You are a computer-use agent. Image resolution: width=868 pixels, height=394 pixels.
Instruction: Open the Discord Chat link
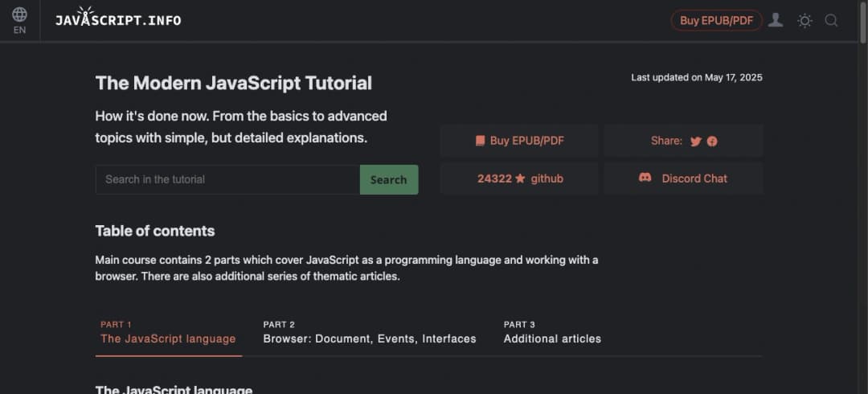pyautogui.click(x=694, y=179)
